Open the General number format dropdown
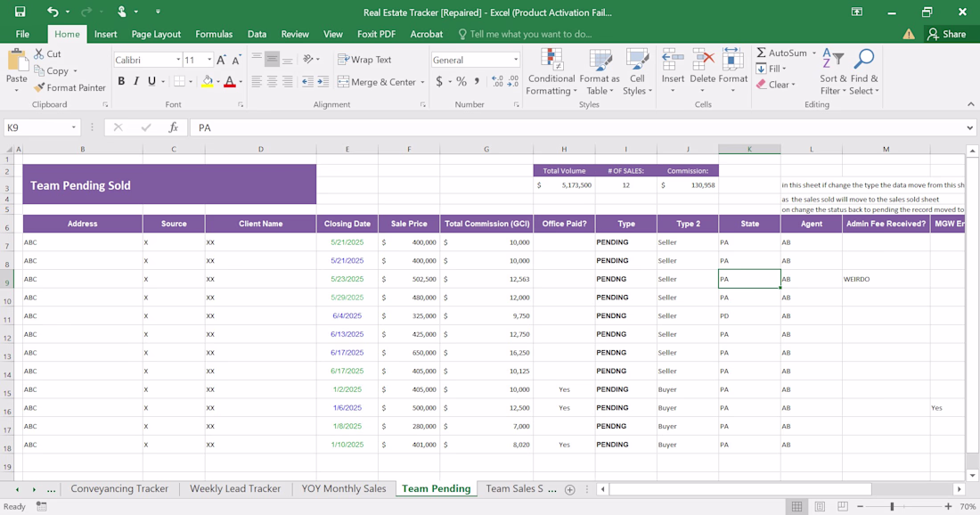This screenshot has height=515, width=980. coord(516,60)
